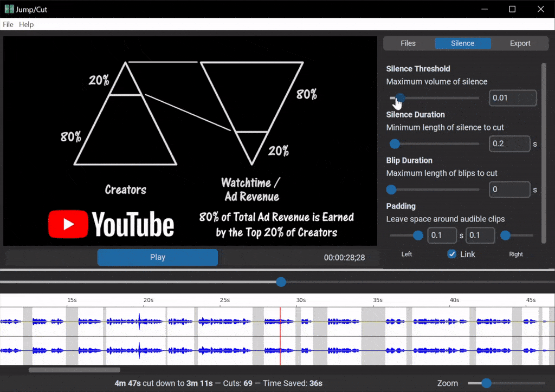Select the Silence Threshold value field showing 0.01
Viewport: 555px width, 392px height.
(x=513, y=98)
